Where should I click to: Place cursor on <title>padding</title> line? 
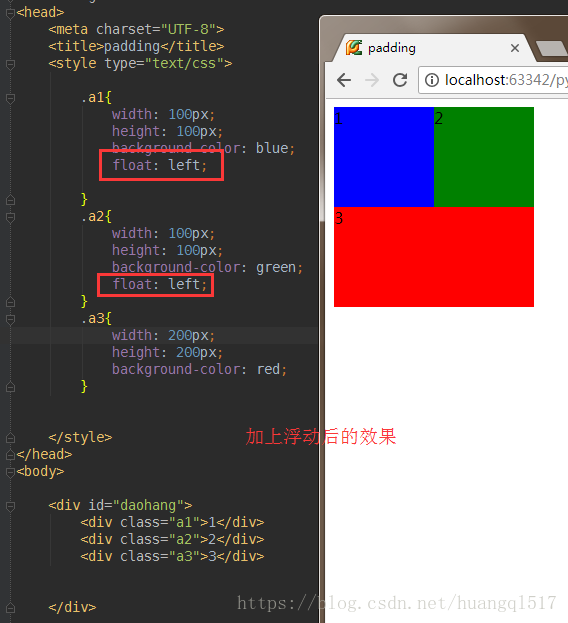click(136, 46)
